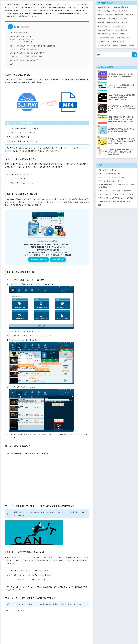Click the output settings step screenshot

click(x=41, y=410)
